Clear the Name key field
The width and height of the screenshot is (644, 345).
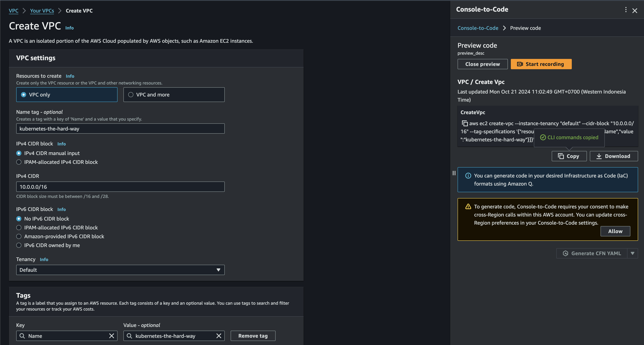click(x=111, y=336)
